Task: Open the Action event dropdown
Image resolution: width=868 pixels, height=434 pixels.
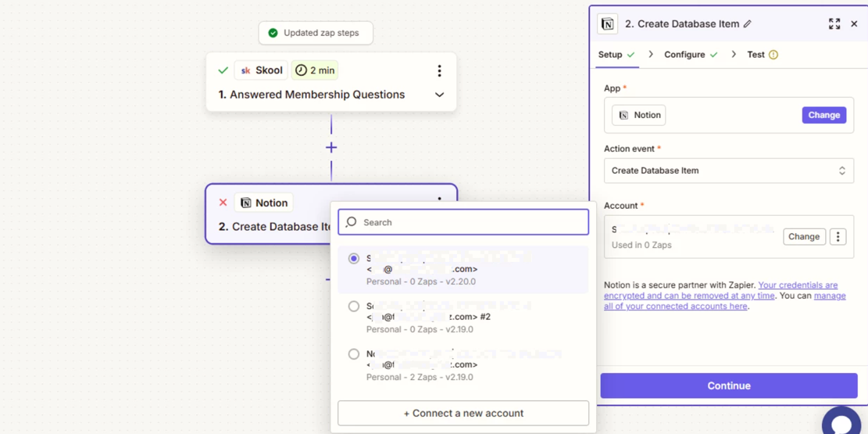Action: (728, 170)
